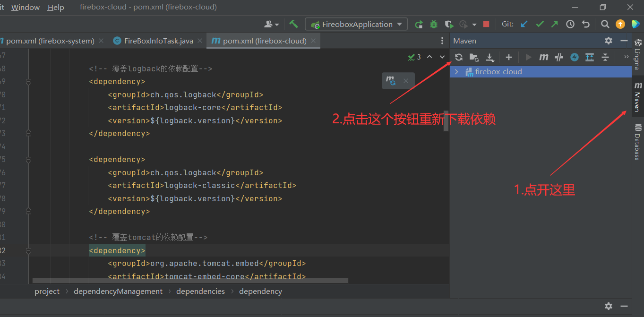Select firebox-cloud project row

click(541, 72)
